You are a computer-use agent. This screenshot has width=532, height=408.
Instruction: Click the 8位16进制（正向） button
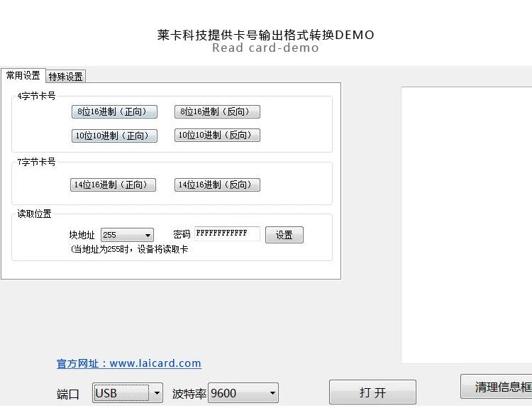[114, 111]
